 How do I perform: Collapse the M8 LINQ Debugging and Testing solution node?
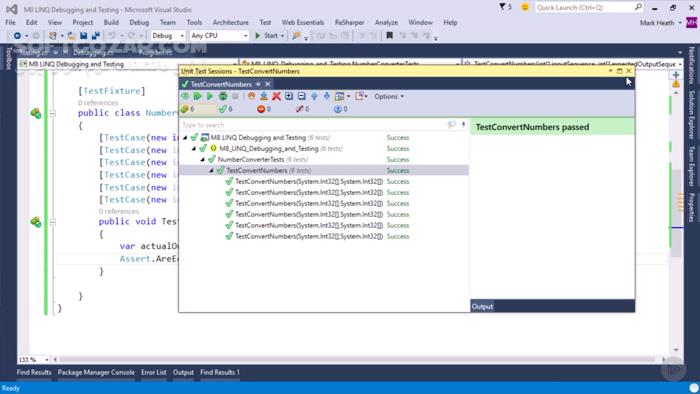[x=185, y=137]
